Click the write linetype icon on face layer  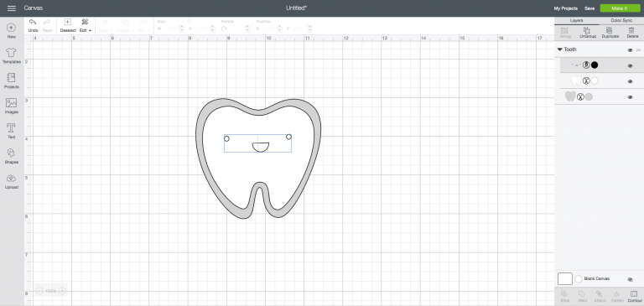586,65
